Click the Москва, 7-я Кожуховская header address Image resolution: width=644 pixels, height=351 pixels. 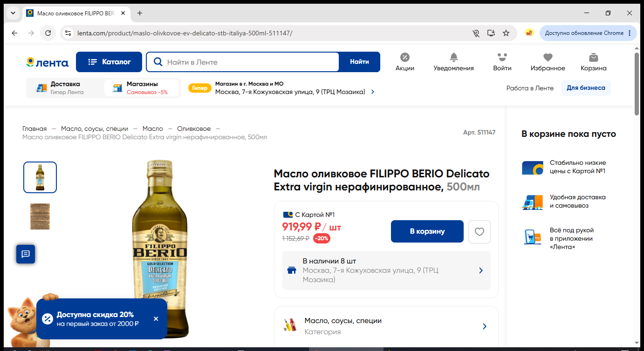click(x=290, y=92)
